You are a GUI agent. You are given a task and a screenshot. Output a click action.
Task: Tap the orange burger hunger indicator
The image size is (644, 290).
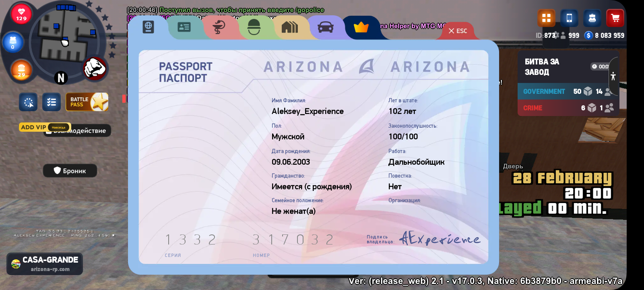click(21, 70)
